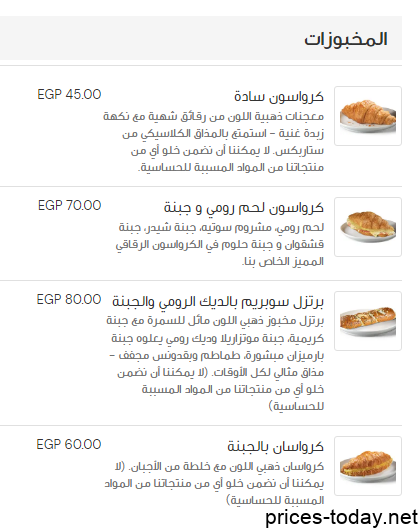The width and height of the screenshot is (418, 528).
Task: Click the prices-today.net watermark
Action: pyautogui.click(x=342, y=517)
